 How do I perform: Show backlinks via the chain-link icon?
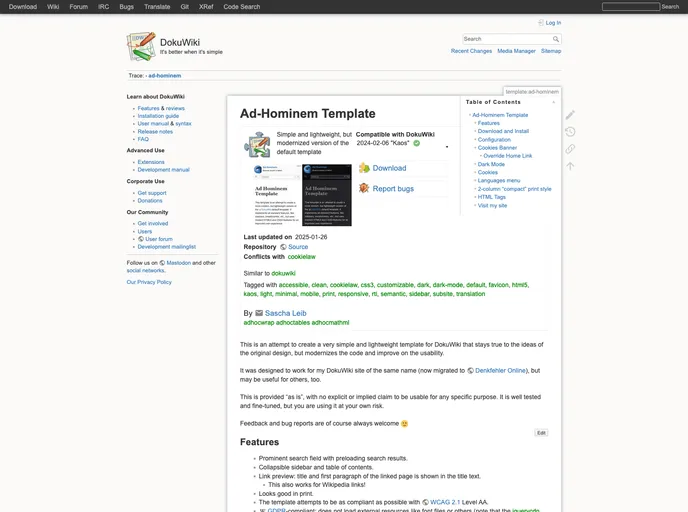570,149
